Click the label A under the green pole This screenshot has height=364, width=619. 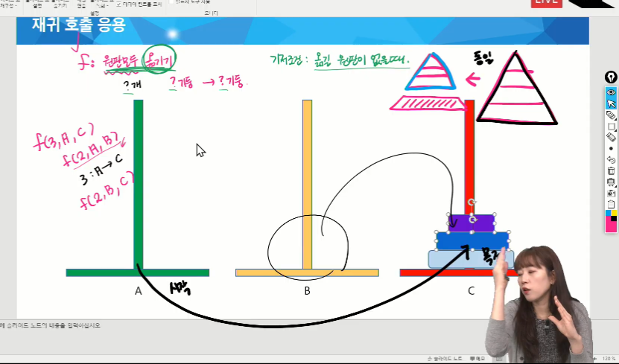tap(138, 291)
